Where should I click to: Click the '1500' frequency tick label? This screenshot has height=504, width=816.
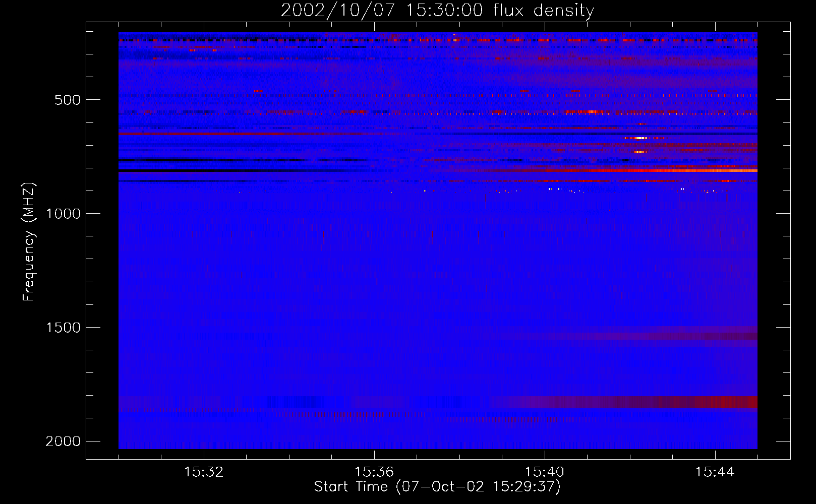point(63,328)
